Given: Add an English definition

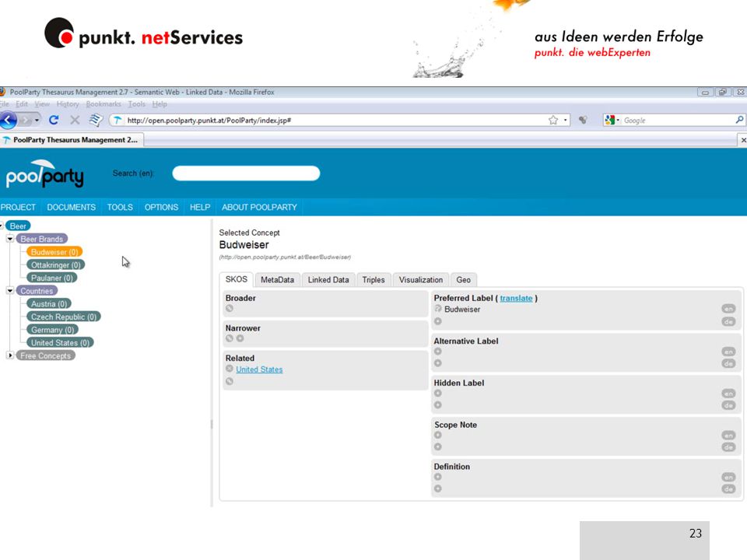Looking at the screenshot, I should [x=438, y=477].
